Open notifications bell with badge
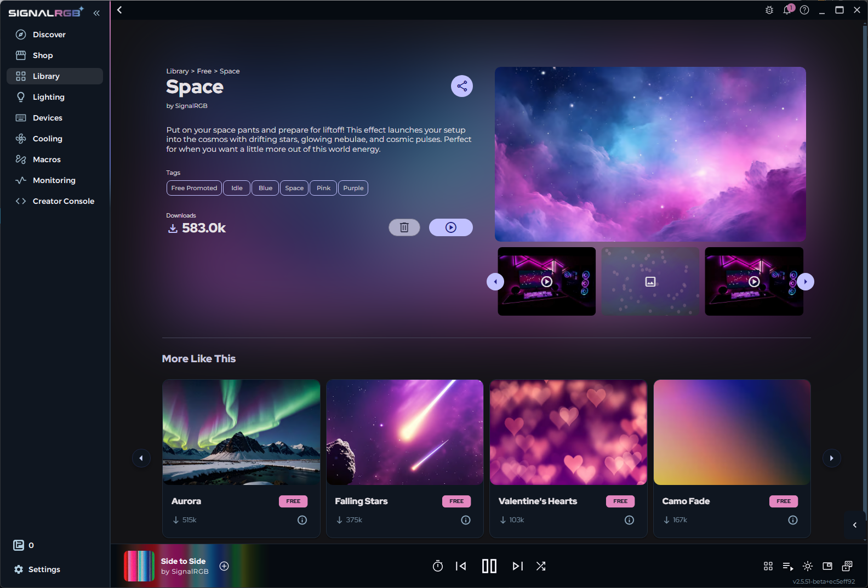Screen dimensions: 868x588 (x=787, y=9)
